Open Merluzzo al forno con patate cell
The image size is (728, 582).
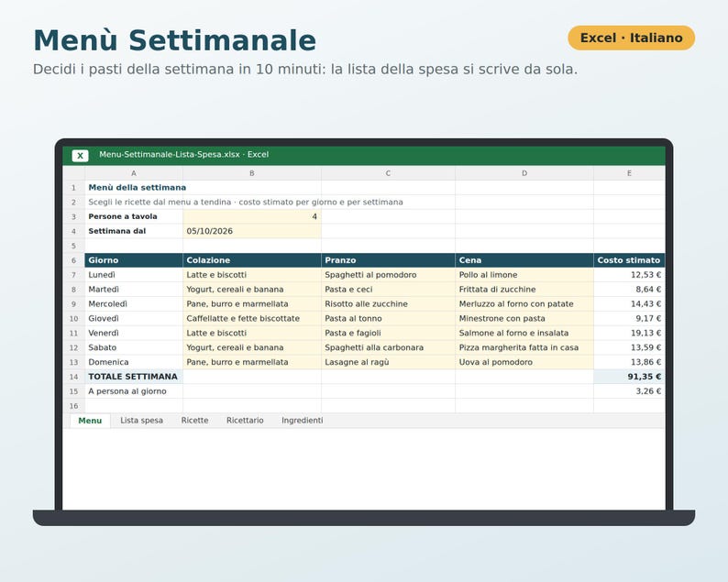pos(524,304)
